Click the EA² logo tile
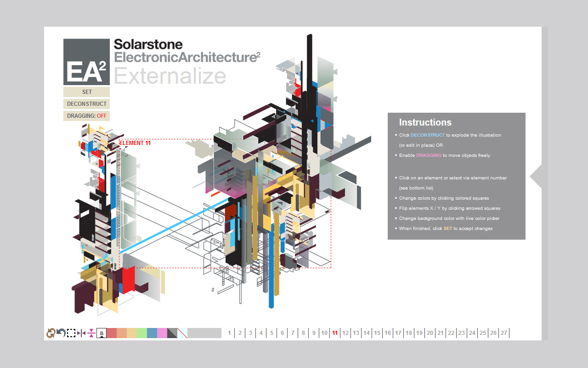 point(86,62)
